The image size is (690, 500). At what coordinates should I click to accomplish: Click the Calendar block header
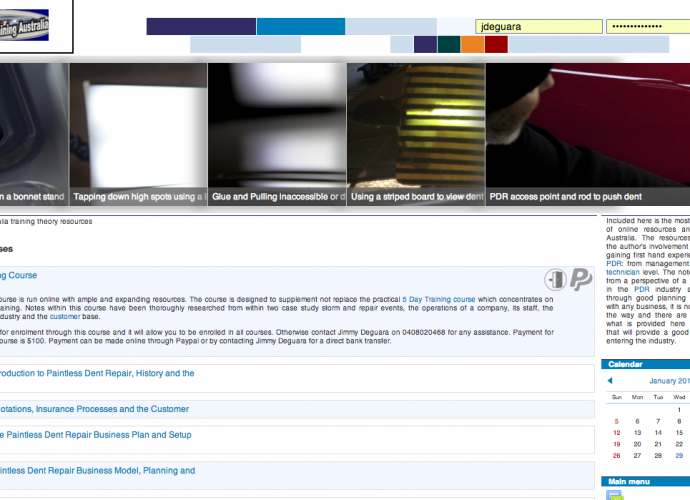click(646, 364)
